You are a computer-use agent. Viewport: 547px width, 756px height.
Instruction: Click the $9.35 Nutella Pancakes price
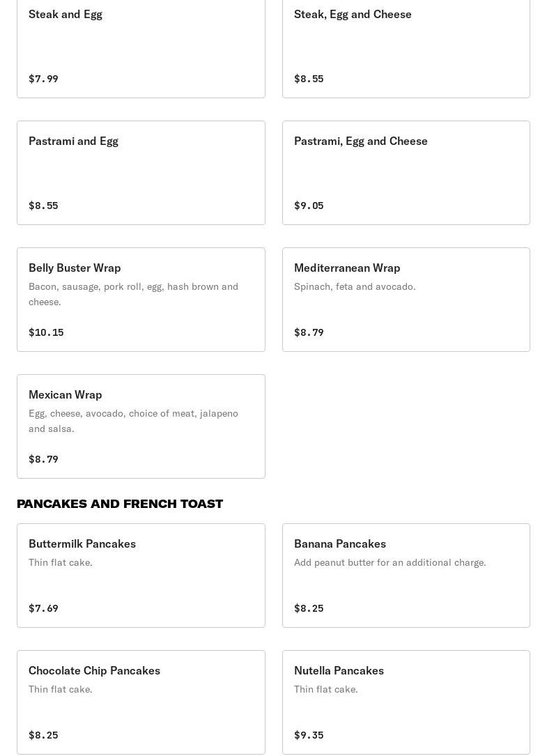pos(309,735)
